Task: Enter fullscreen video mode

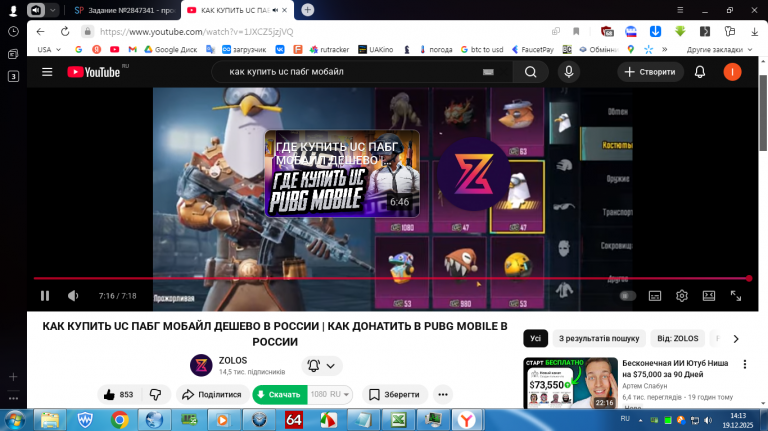Action: (x=736, y=296)
